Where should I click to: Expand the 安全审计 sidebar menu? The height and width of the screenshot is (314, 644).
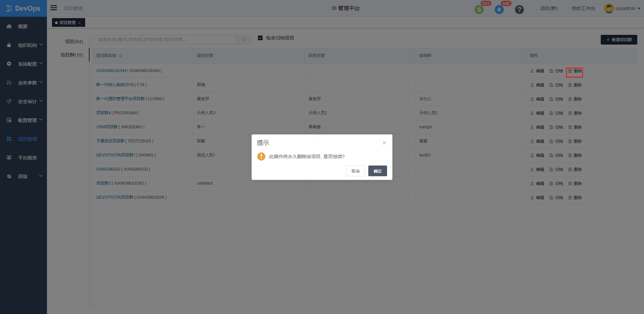pos(23,101)
